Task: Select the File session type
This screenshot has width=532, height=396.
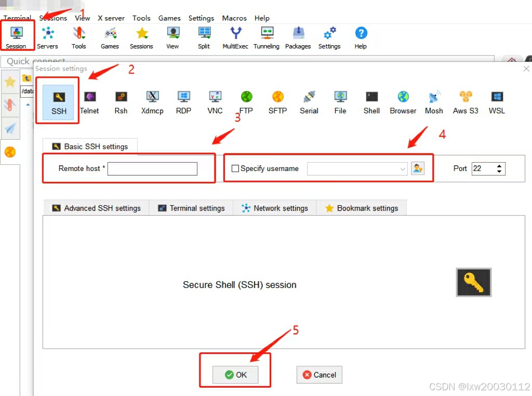Action: (340, 102)
